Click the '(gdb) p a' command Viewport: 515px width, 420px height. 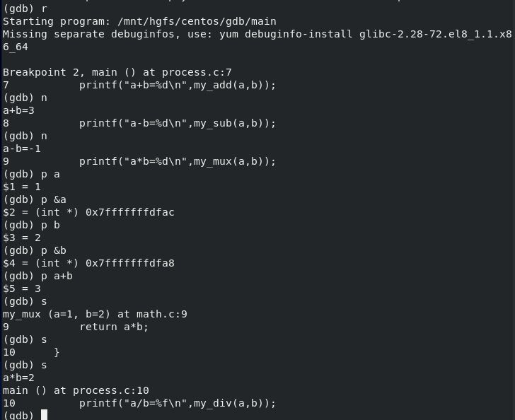tap(32, 174)
